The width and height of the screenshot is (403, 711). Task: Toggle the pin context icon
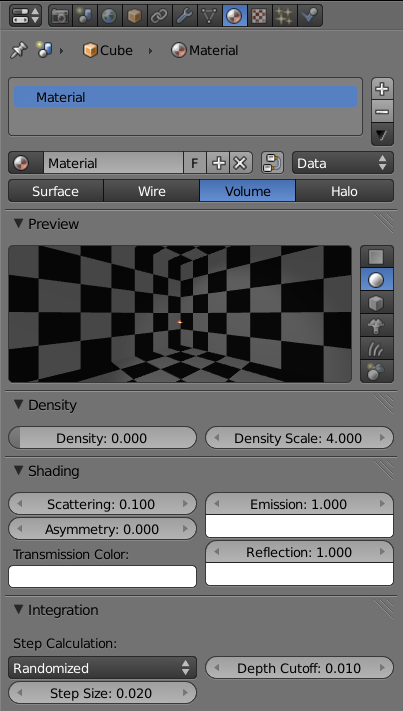point(19,50)
